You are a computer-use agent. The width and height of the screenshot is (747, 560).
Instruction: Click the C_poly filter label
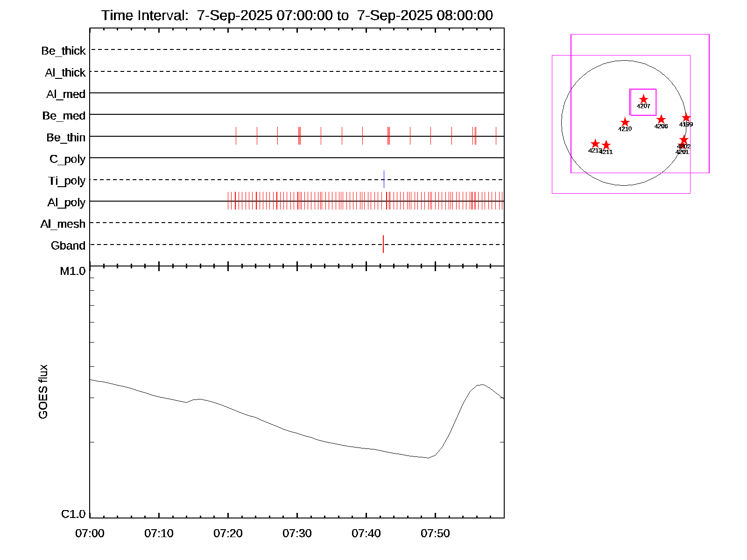[68, 159]
